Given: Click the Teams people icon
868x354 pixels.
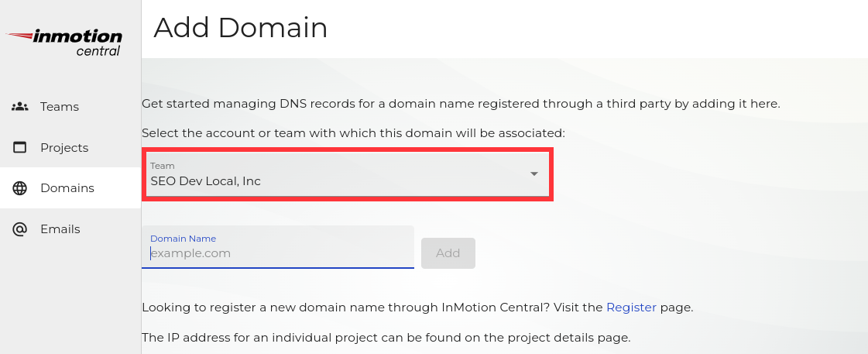Looking at the screenshot, I should point(20,107).
